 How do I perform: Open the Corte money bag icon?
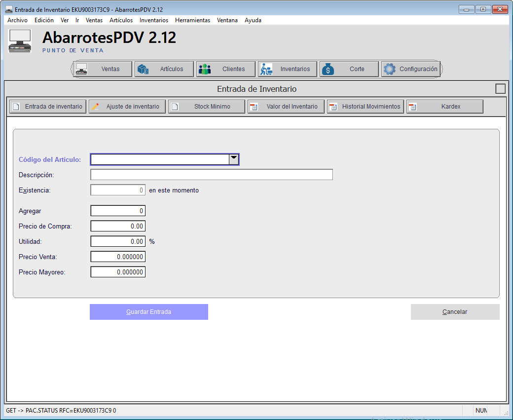328,69
